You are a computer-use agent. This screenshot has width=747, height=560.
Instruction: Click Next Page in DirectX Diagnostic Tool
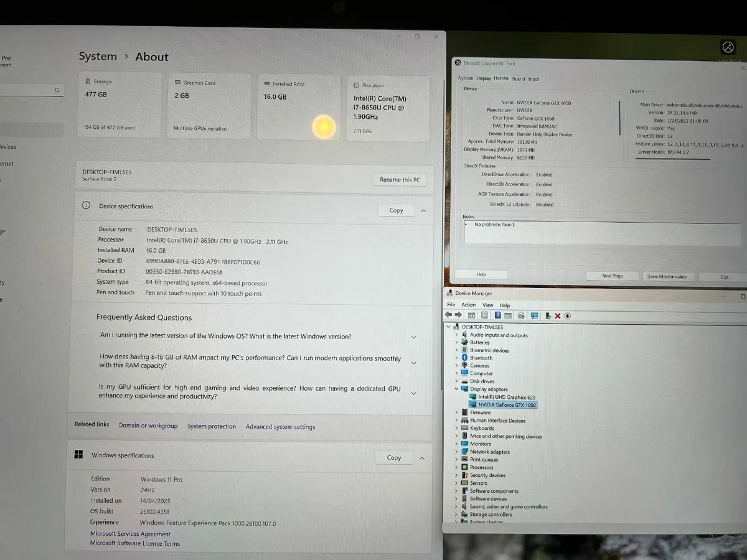612,276
